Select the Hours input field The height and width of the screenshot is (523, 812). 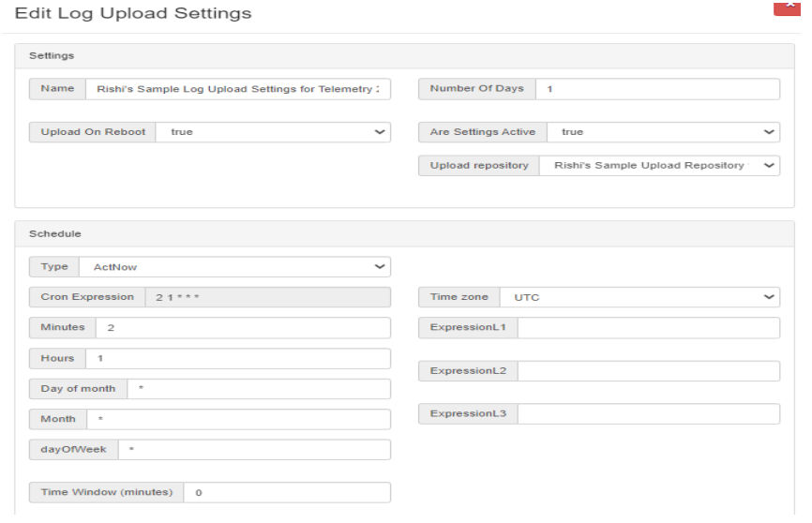click(237, 359)
